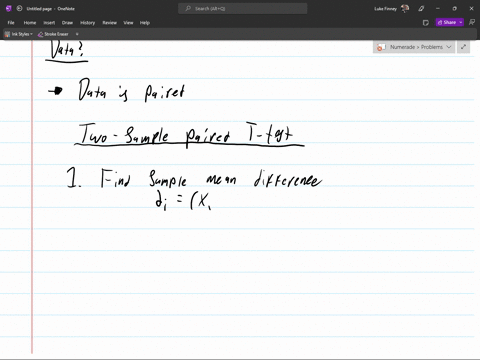Click in the Search (Alt+Q) box

click(243, 9)
